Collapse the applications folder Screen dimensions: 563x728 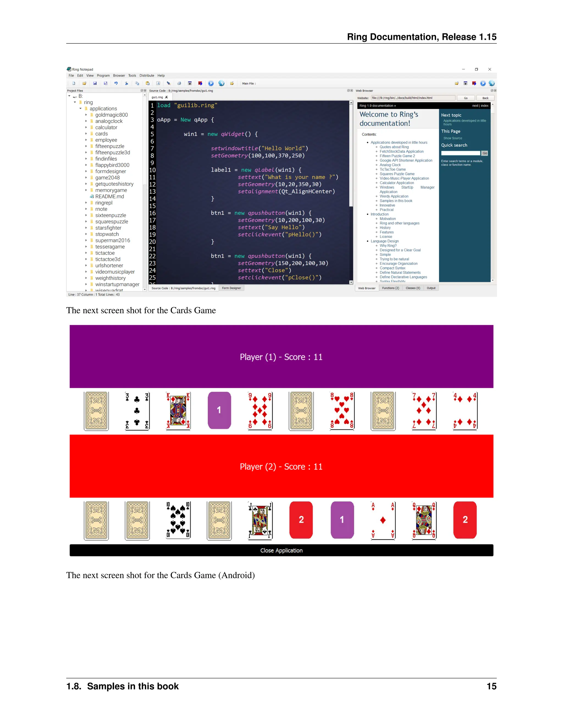pos(80,109)
